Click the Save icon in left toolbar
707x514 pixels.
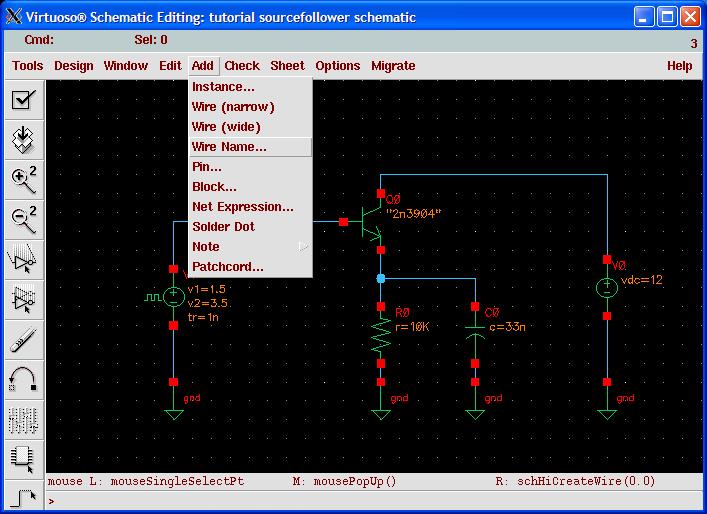(x=24, y=140)
